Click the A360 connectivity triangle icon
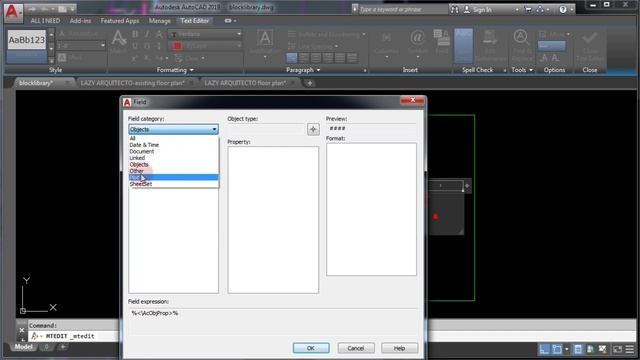 [540, 9]
